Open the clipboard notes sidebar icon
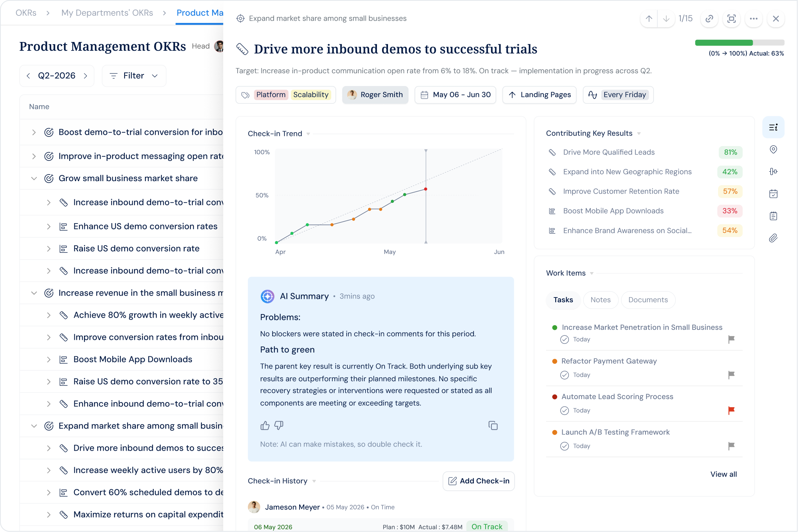This screenshot has width=798, height=532. [x=773, y=216]
